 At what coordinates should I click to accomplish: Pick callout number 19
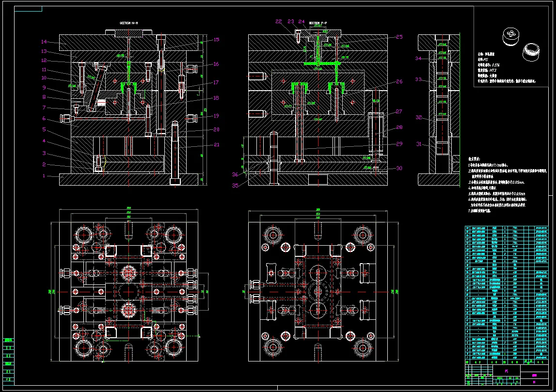(x=216, y=116)
